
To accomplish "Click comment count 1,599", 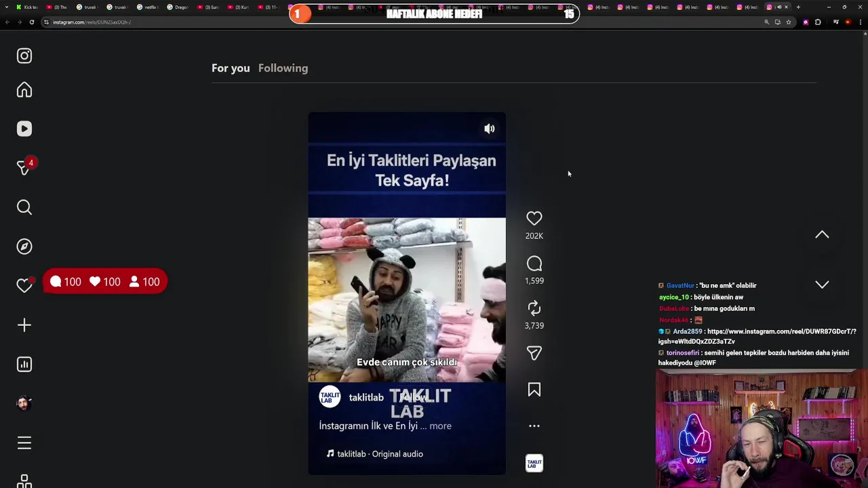I will 534,281.
